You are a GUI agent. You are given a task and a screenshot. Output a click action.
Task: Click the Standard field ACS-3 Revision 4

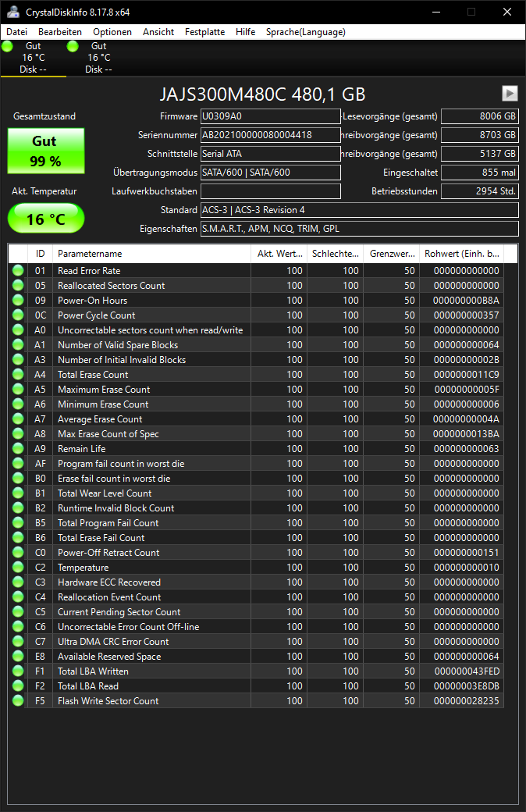click(x=359, y=210)
